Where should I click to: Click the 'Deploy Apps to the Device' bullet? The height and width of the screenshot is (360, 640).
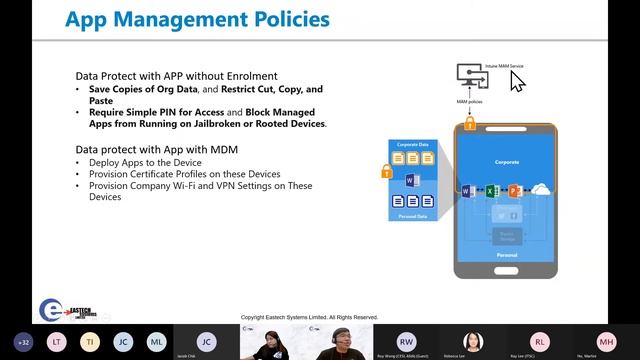click(145, 162)
